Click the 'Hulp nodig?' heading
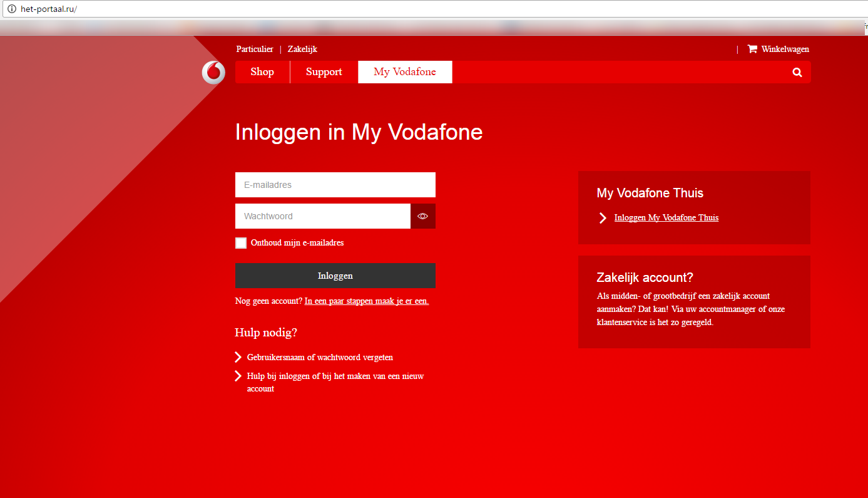 tap(266, 333)
